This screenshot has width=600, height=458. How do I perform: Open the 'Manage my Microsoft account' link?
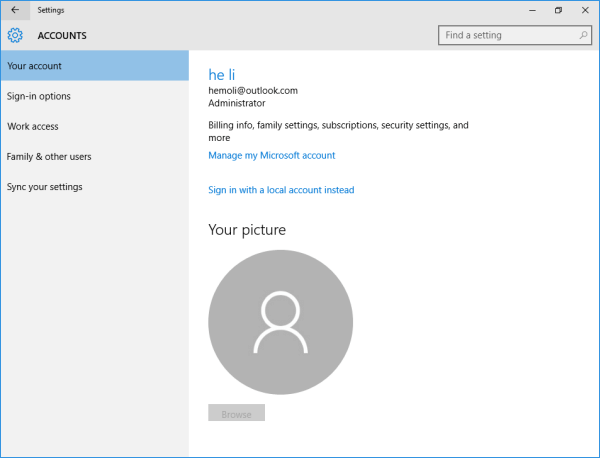[271, 155]
